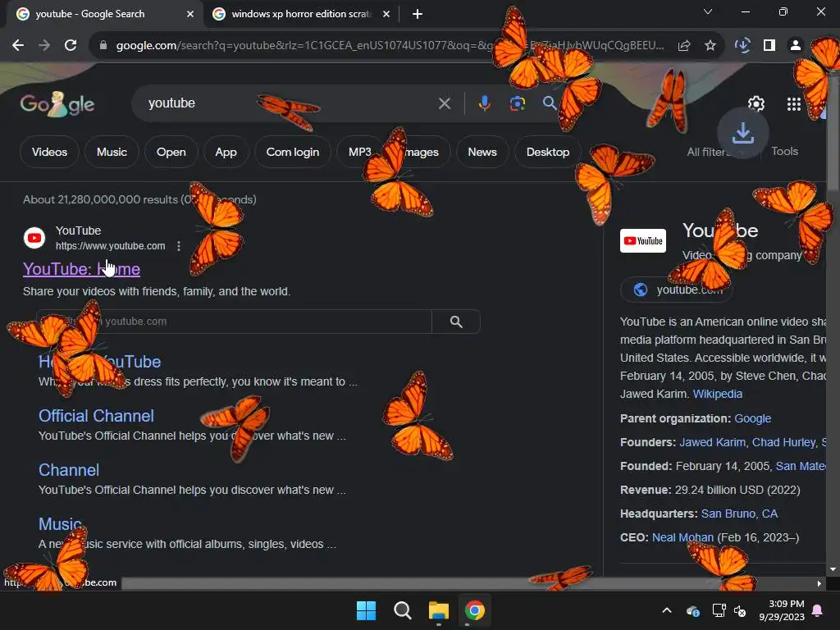Switch to the youtube - Google Search tab

tap(89, 14)
